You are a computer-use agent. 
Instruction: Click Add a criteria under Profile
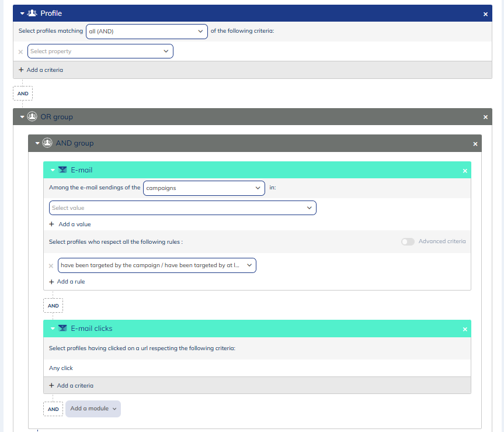[41, 70]
